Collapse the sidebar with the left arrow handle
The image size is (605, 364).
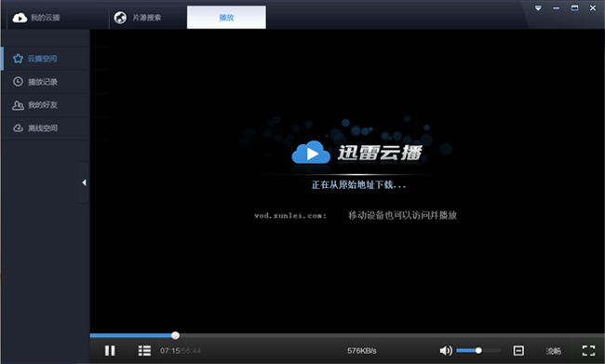coord(84,182)
